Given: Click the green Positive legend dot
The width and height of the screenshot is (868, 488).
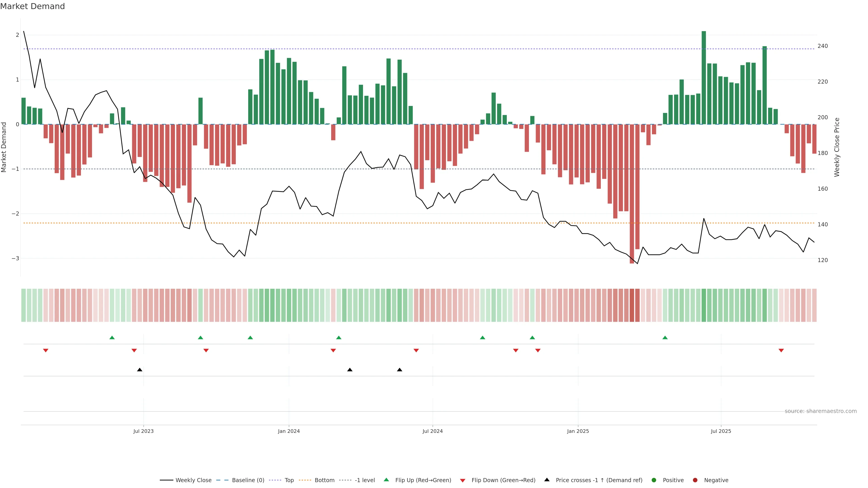Looking at the screenshot, I should (x=654, y=480).
